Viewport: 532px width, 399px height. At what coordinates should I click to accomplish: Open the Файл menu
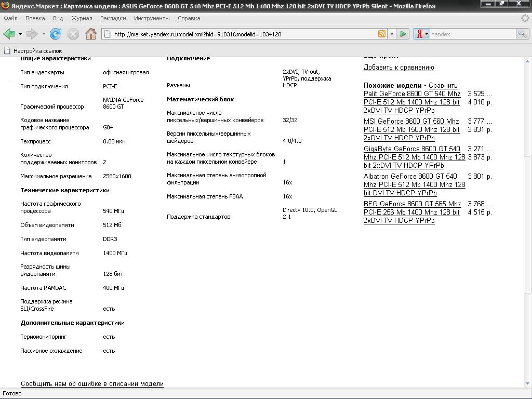point(10,18)
